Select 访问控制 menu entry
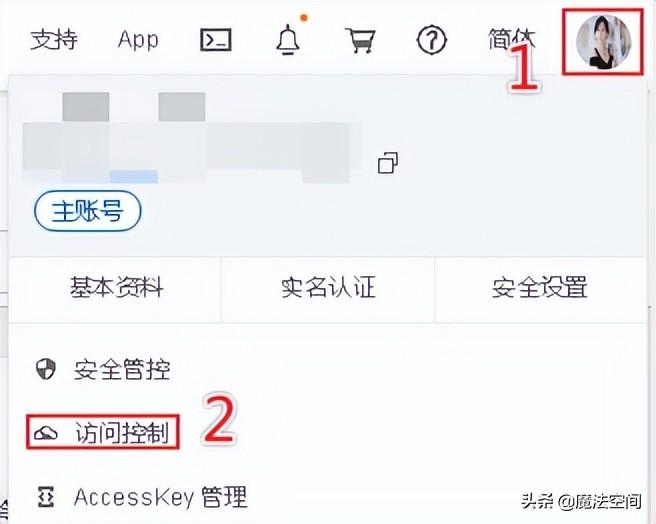This screenshot has width=656, height=524. click(x=122, y=433)
